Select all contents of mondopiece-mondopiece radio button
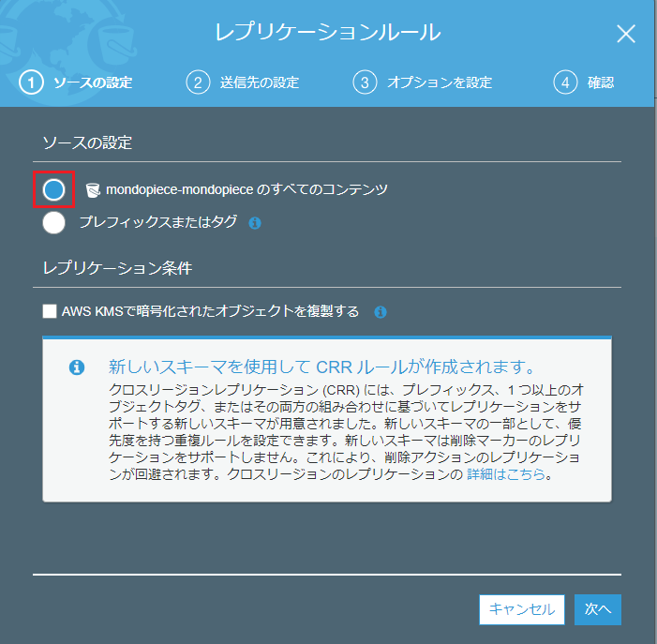This screenshot has height=644, width=657. [53, 189]
